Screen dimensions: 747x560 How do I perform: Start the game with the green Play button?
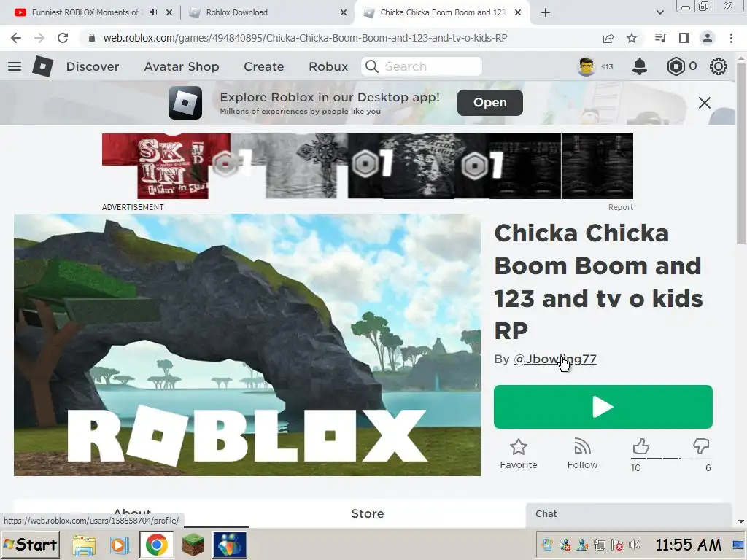[603, 407]
